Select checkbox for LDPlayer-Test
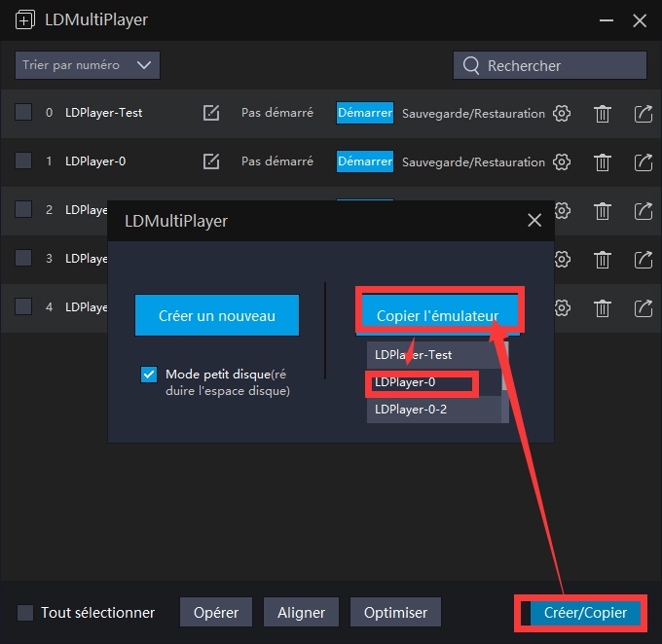This screenshot has width=662, height=644. click(23, 112)
